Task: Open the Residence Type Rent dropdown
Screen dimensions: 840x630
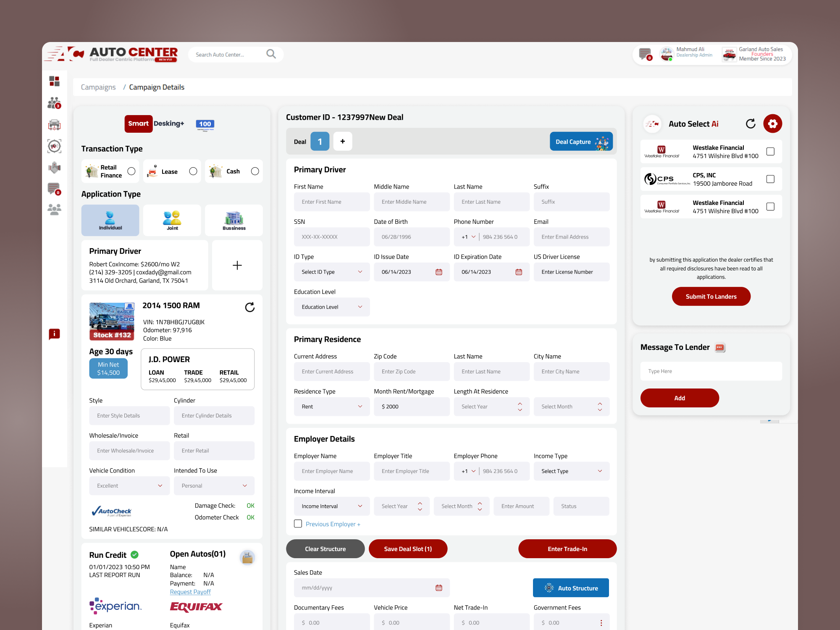Action: 331,407
